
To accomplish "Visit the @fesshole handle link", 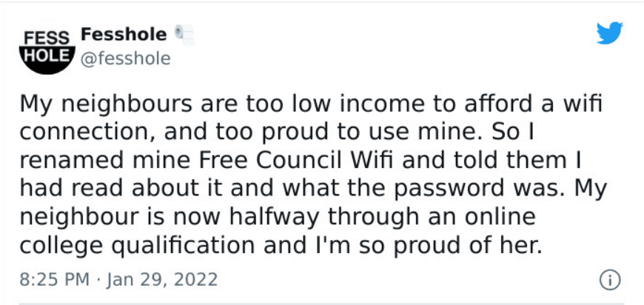I will (125, 59).
